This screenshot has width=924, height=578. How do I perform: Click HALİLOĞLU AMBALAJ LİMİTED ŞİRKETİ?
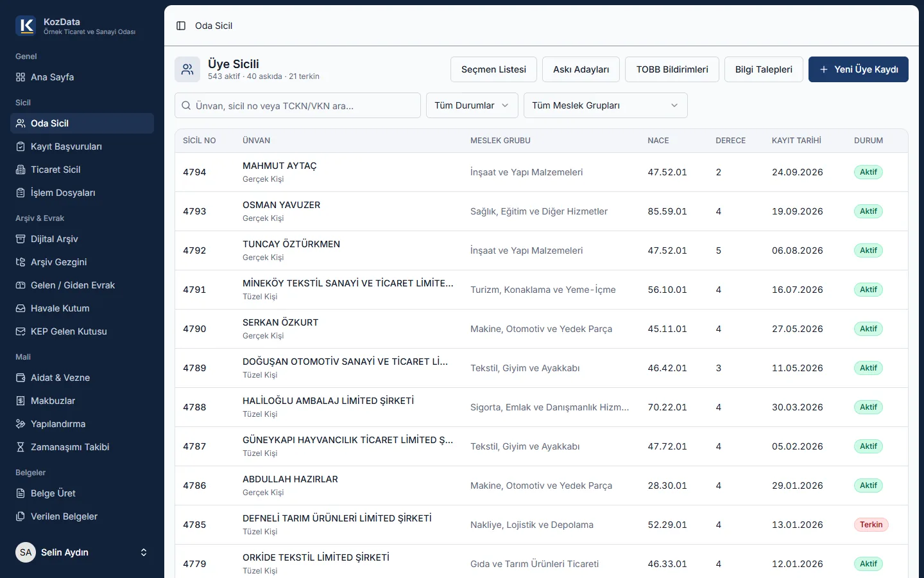tap(329, 401)
